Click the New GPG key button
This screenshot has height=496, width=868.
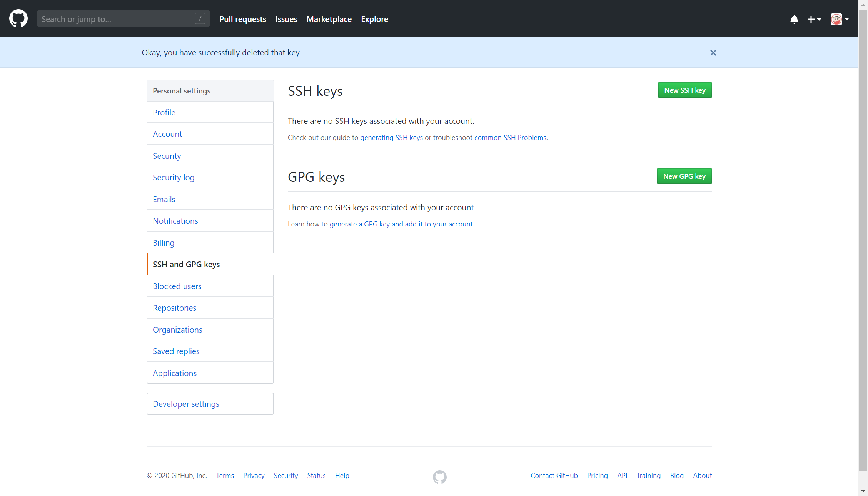pos(684,176)
